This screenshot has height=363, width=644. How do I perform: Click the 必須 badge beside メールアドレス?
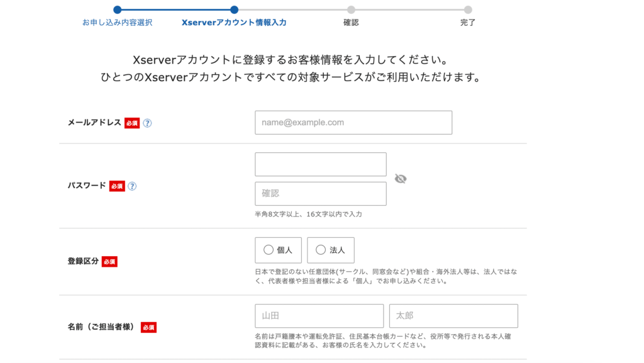pos(132,123)
